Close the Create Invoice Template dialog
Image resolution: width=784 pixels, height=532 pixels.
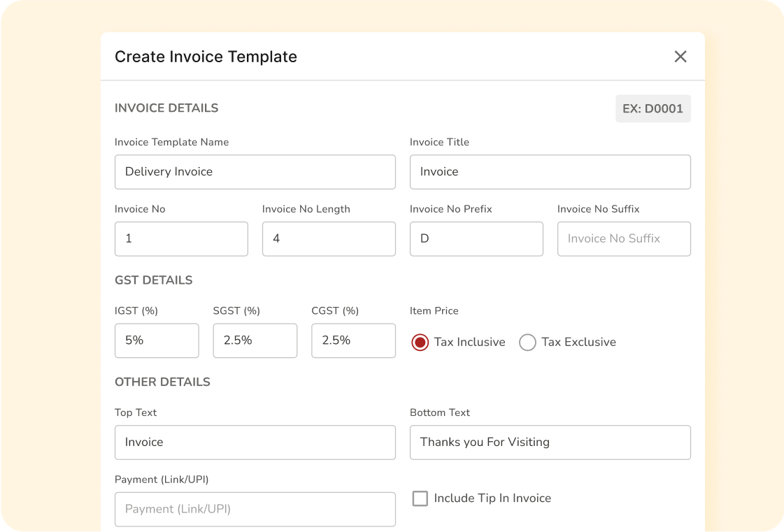[680, 57]
